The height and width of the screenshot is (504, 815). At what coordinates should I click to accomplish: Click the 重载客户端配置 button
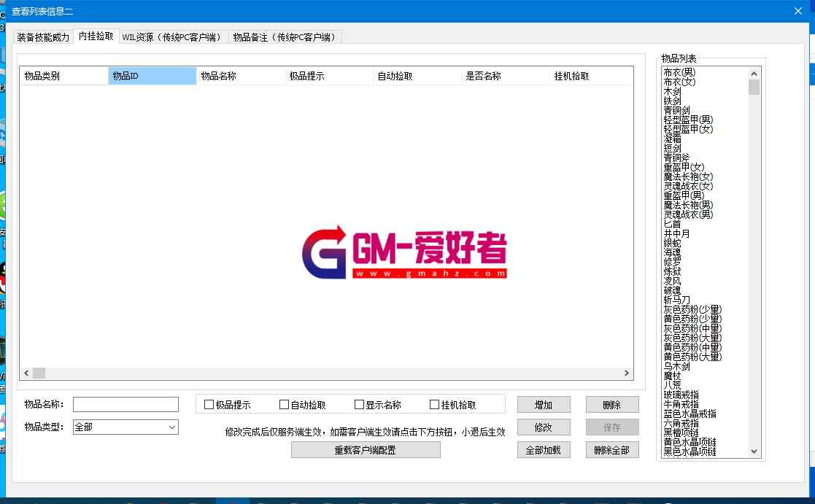click(x=366, y=450)
